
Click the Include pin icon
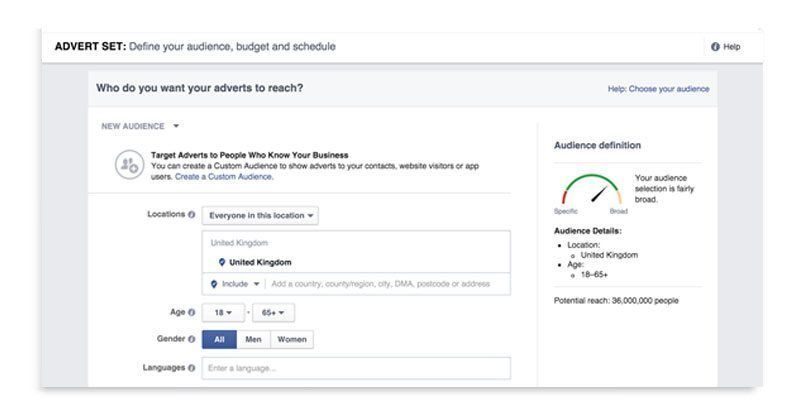(214, 284)
